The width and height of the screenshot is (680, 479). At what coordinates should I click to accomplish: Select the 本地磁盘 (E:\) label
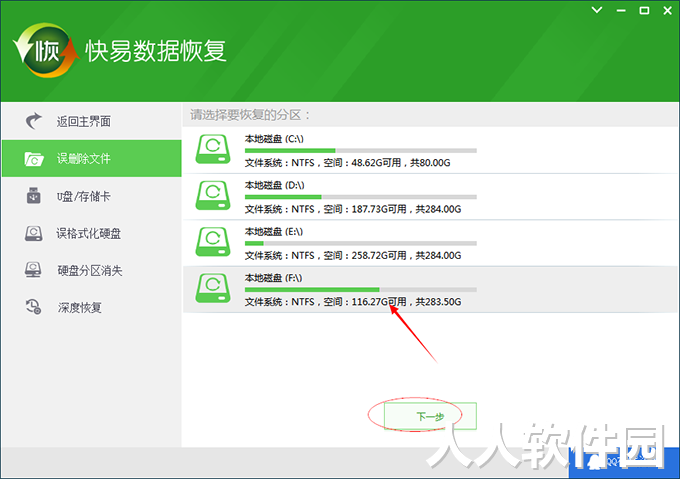click(x=274, y=231)
